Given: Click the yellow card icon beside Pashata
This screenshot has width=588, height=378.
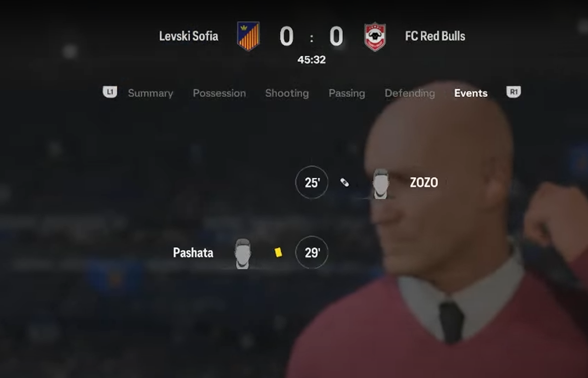Looking at the screenshot, I should [278, 252].
